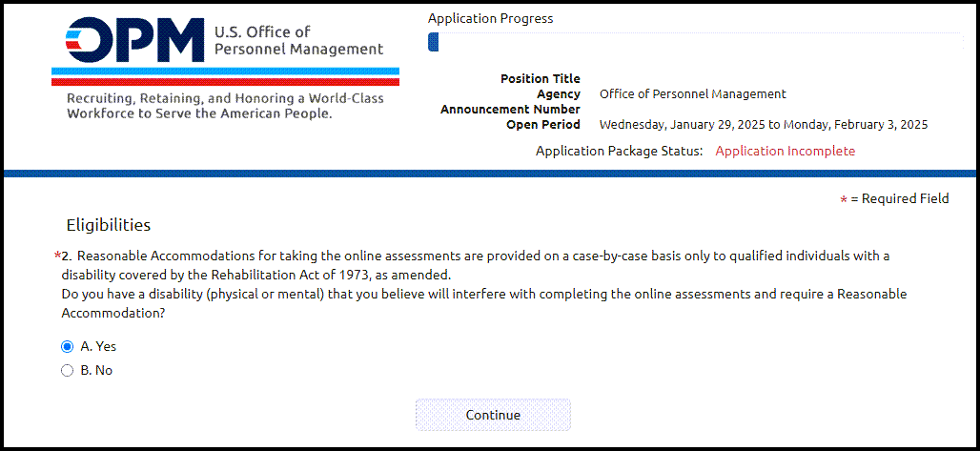This screenshot has height=451, width=980.
Task: Click the Position Title label
Action: point(540,79)
